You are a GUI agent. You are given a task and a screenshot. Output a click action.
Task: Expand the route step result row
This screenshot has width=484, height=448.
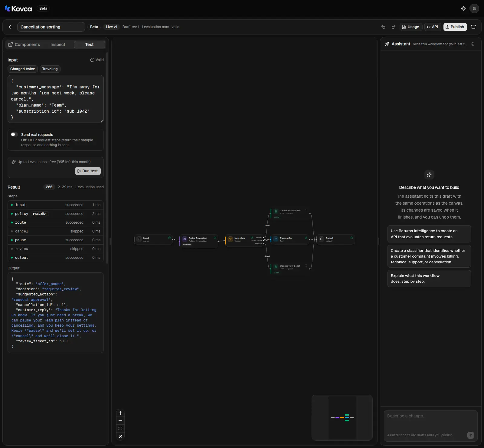click(x=56, y=222)
